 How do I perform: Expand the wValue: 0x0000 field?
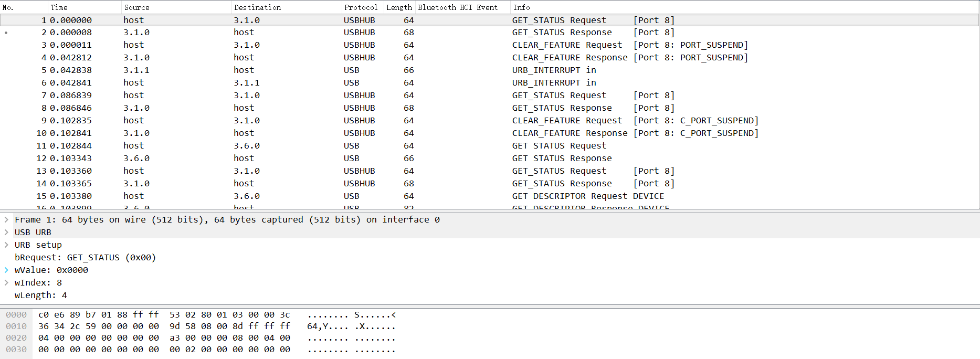point(6,270)
